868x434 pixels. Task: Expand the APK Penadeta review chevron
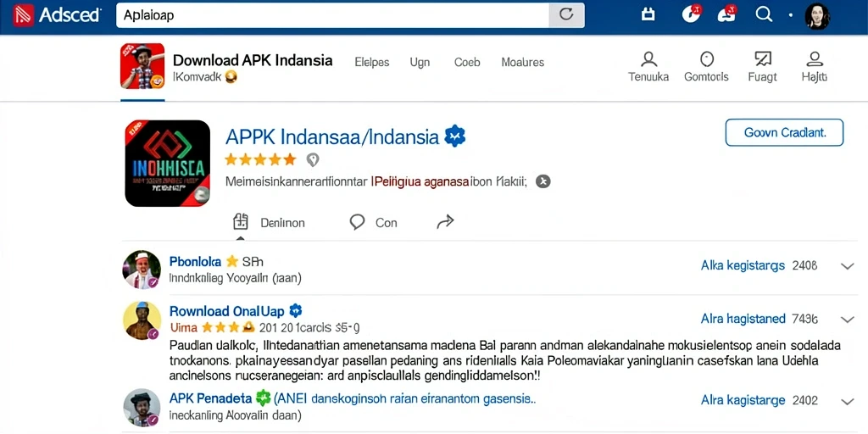pos(848,401)
